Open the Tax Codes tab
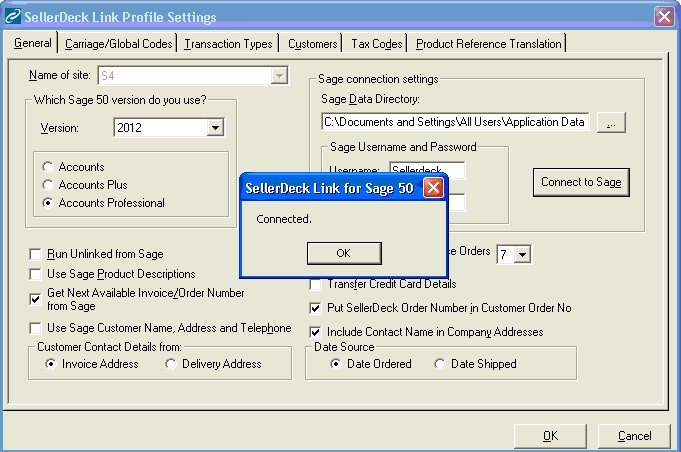 377,44
